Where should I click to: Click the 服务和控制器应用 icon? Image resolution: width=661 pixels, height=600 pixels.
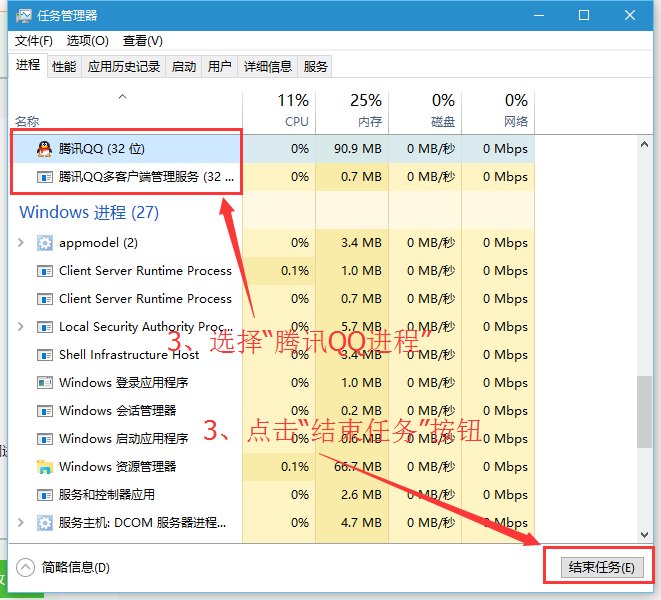pos(45,495)
